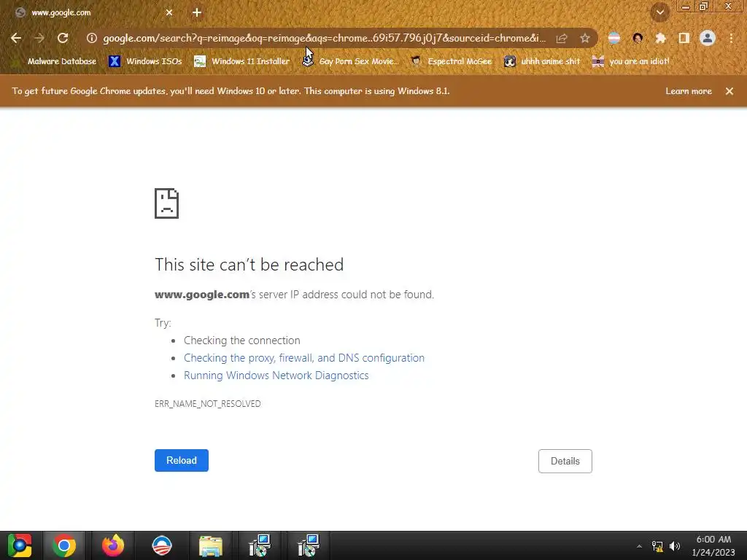
Task: Open Malware Database bookmark
Action: coord(55,61)
